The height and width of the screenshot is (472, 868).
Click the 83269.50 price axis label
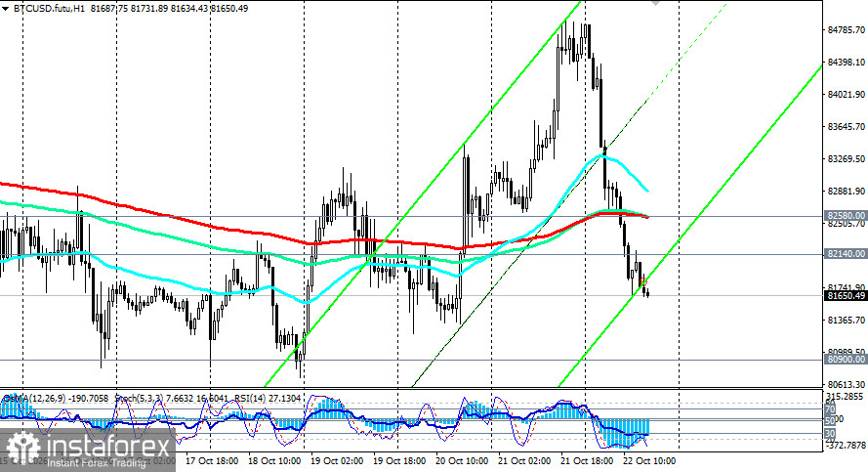click(x=846, y=159)
